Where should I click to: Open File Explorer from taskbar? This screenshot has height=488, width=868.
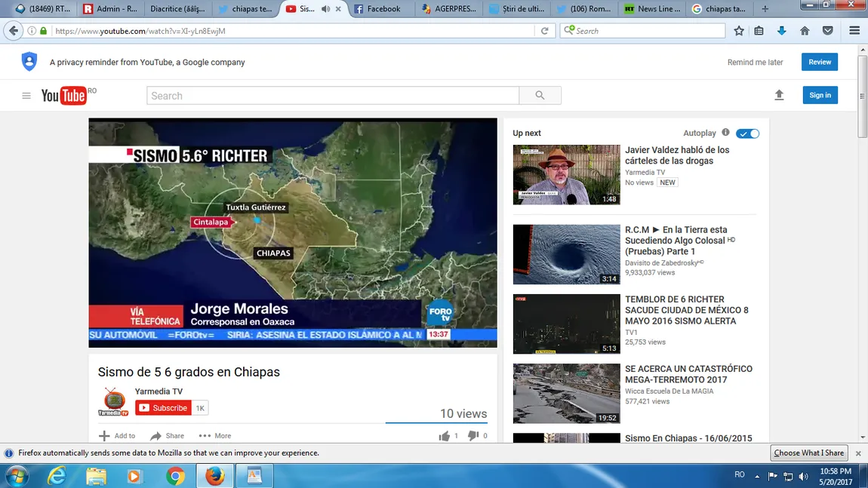(96, 476)
